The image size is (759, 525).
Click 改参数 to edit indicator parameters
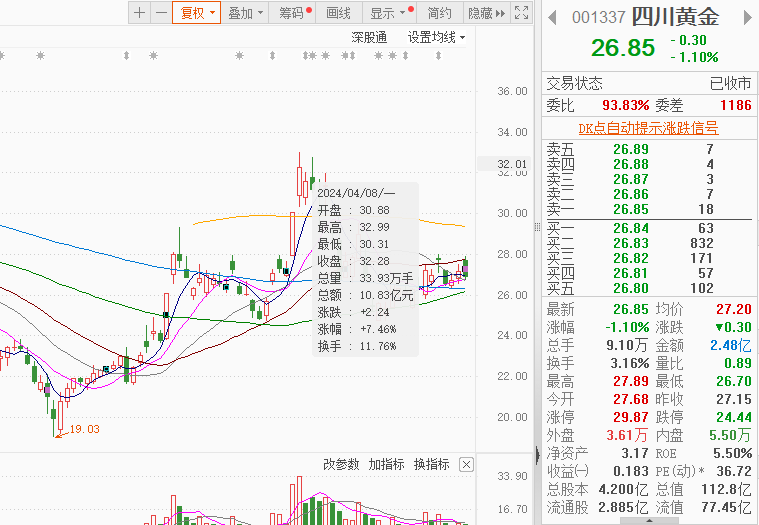341,464
